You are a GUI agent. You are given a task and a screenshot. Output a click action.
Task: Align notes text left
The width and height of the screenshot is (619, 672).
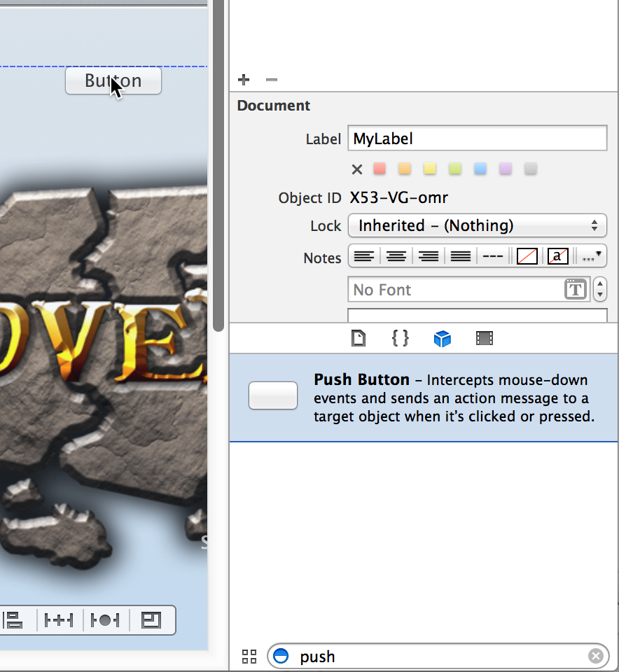pyautogui.click(x=364, y=256)
